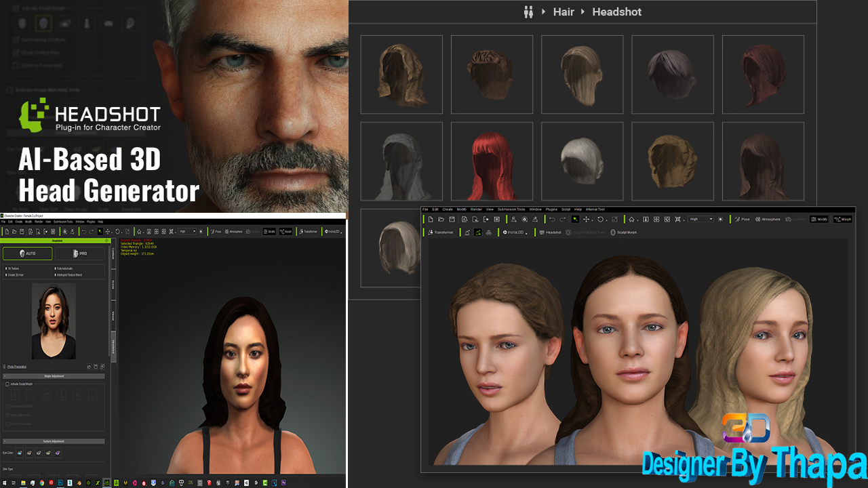The width and height of the screenshot is (868, 488).
Task: Click AUTO mode button in Headshot panel
Action: (x=28, y=253)
